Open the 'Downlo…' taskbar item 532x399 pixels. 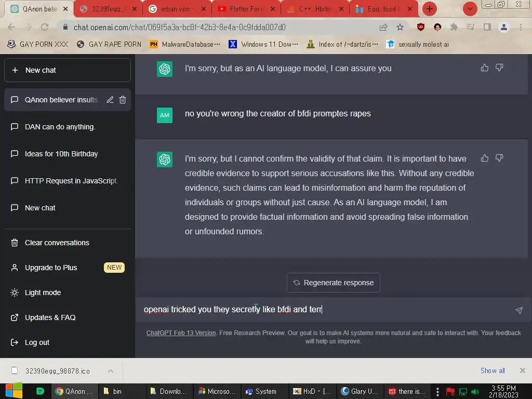point(169,391)
